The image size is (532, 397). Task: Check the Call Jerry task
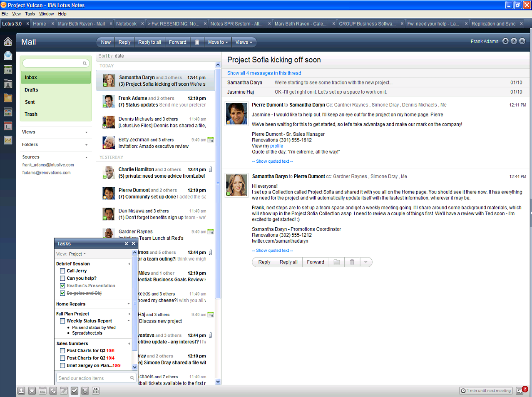(62, 271)
